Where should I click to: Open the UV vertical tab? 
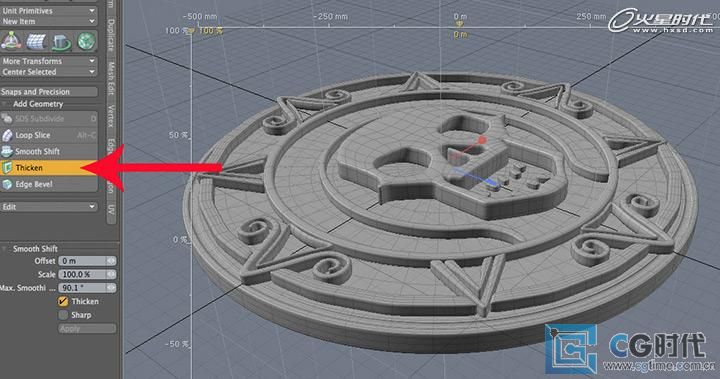tap(111, 209)
